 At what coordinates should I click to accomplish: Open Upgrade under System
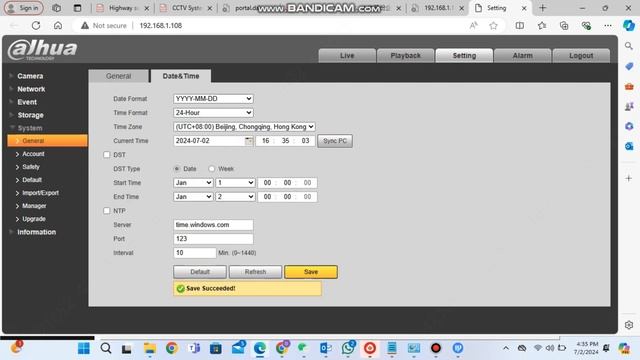tap(34, 219)
